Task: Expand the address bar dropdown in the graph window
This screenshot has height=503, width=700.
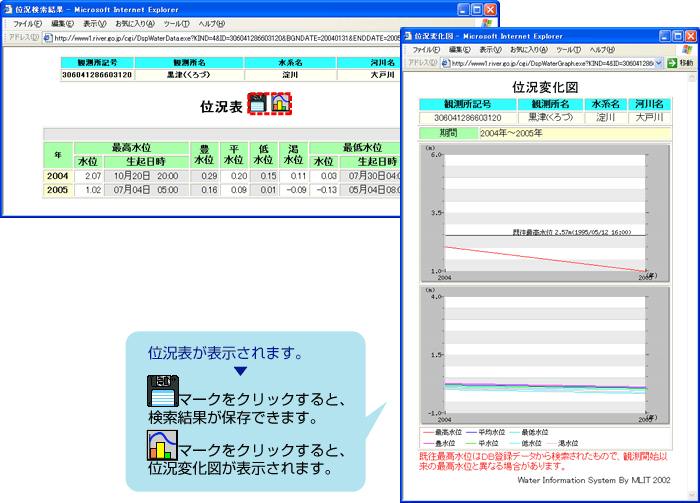Action: (658, 63)
